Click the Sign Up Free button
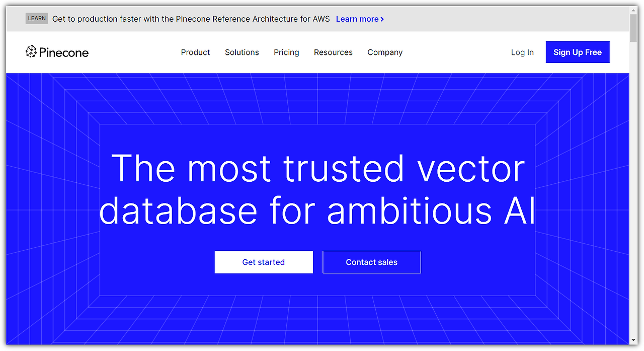 (x=577, y=52)
